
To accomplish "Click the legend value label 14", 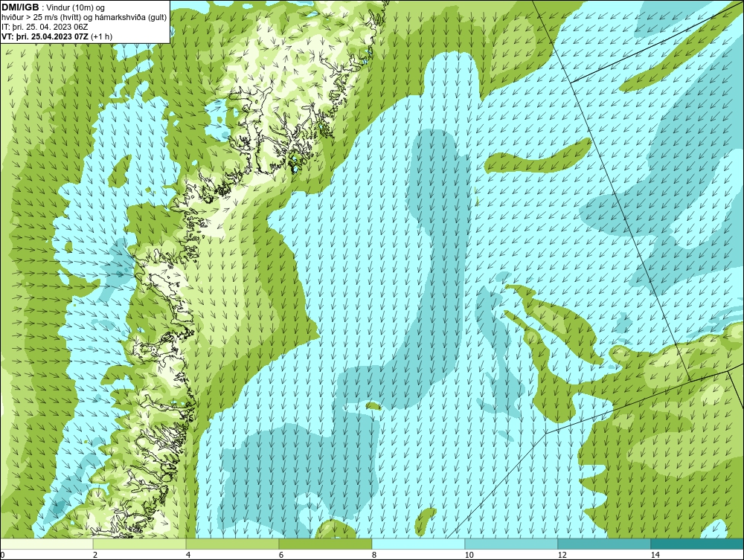I will (x=655, y=555).
